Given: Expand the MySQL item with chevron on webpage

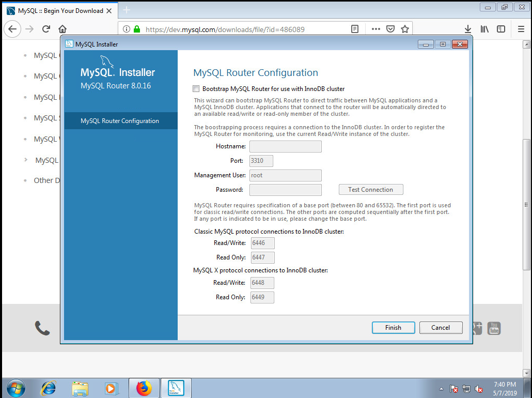Looking at the screenshot, I should [26, 160].
